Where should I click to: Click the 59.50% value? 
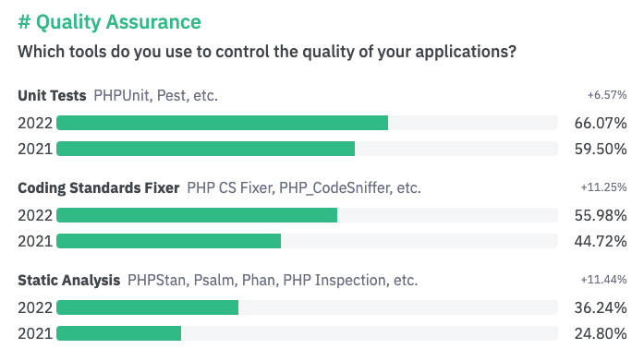click(601, 149)
